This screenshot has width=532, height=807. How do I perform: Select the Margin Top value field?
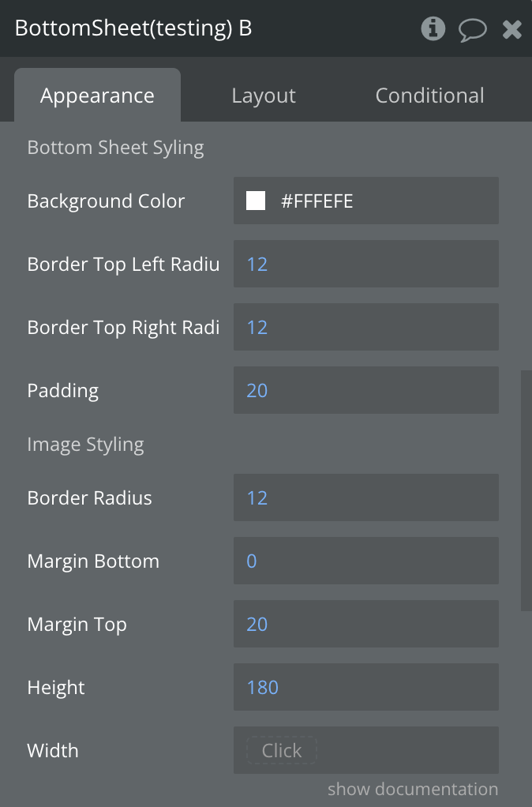pyautogui.click(x=365, y=624)
